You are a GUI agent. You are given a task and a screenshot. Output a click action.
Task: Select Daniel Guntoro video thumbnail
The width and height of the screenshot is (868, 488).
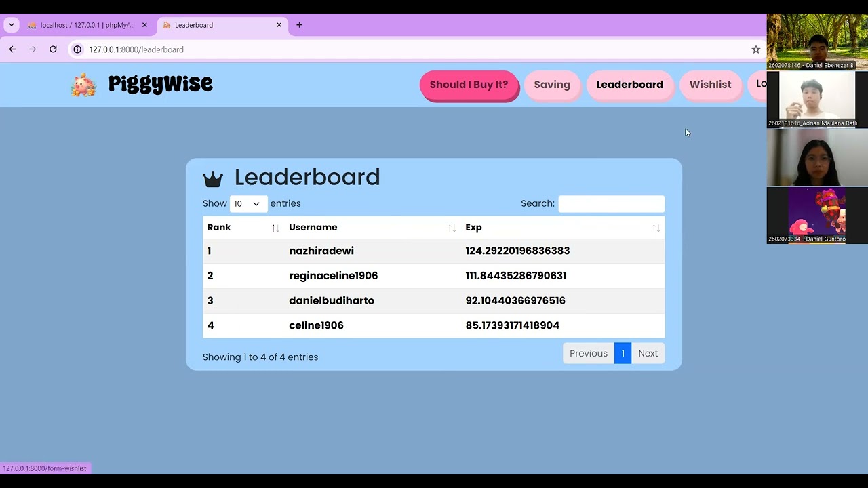tap(817, 216)
